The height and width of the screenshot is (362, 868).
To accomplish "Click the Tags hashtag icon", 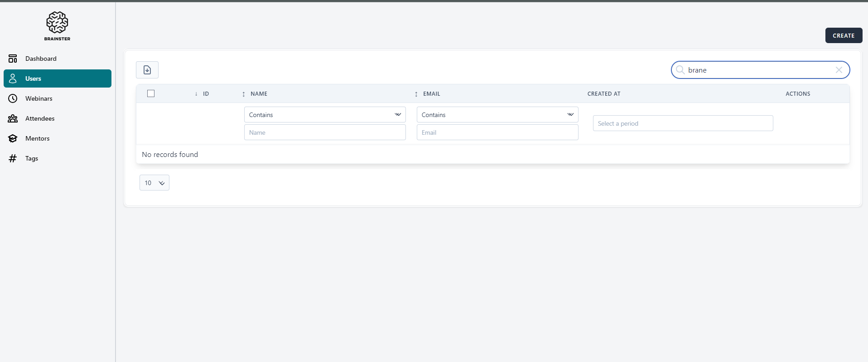I will point(13,158).
